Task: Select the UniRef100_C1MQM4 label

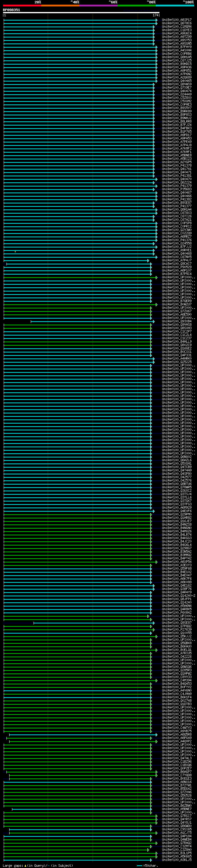Action: pyautogui.click(x=176, y=26)
